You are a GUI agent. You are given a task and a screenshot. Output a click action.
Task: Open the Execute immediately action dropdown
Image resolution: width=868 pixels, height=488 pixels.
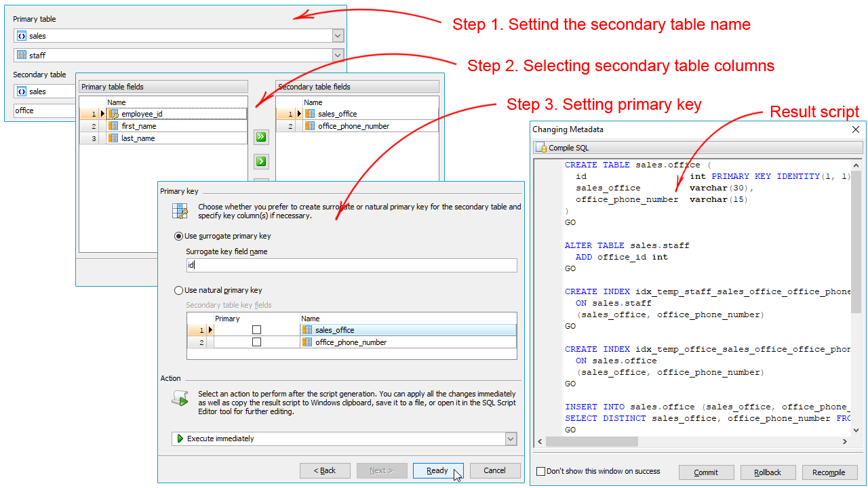click(511, 439)
